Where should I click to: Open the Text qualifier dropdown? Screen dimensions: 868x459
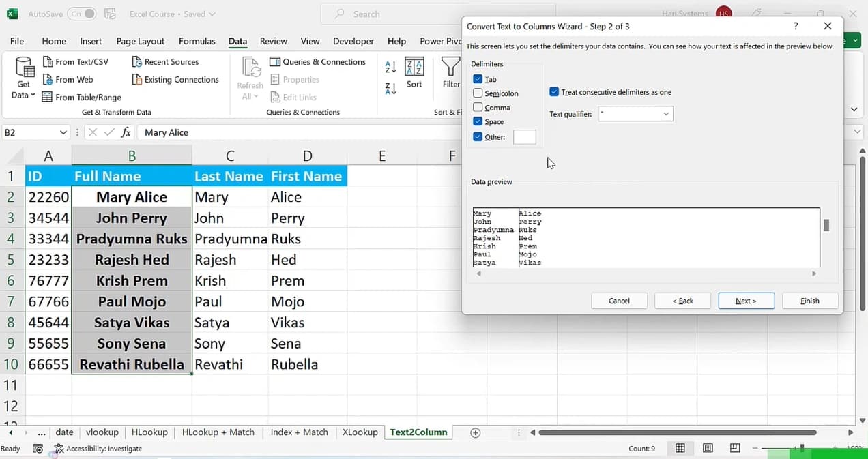point(666,114)
